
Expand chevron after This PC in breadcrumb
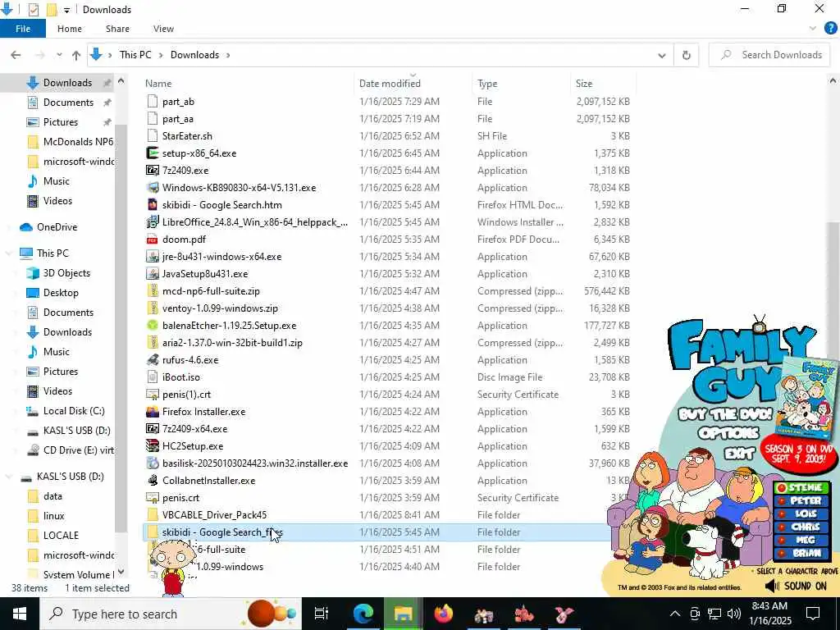160,55
